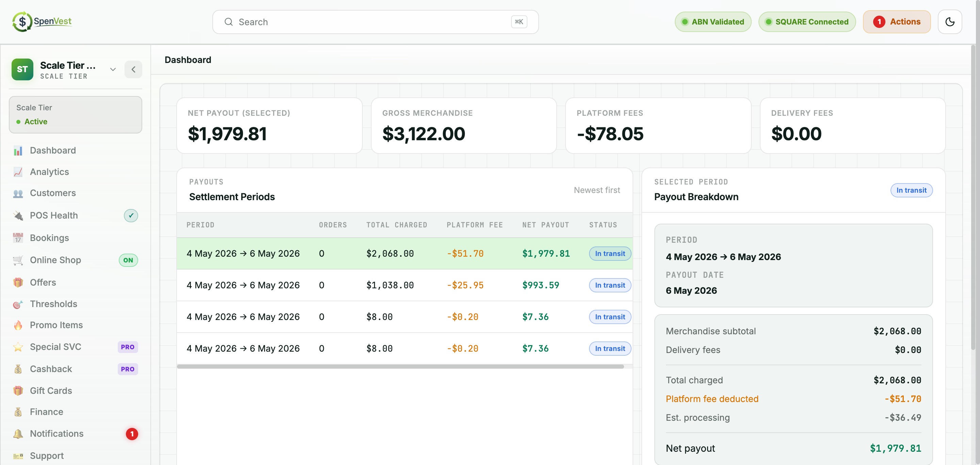Click the Dashboard bar chart icon
Image resolution: width=980 pixels, height=465 pixels.
(18, 151)
